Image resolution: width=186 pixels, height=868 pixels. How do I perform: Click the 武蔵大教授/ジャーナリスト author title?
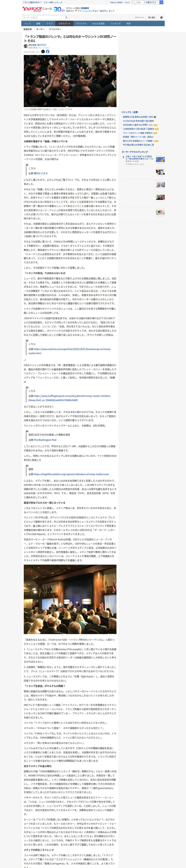(39, 48)
